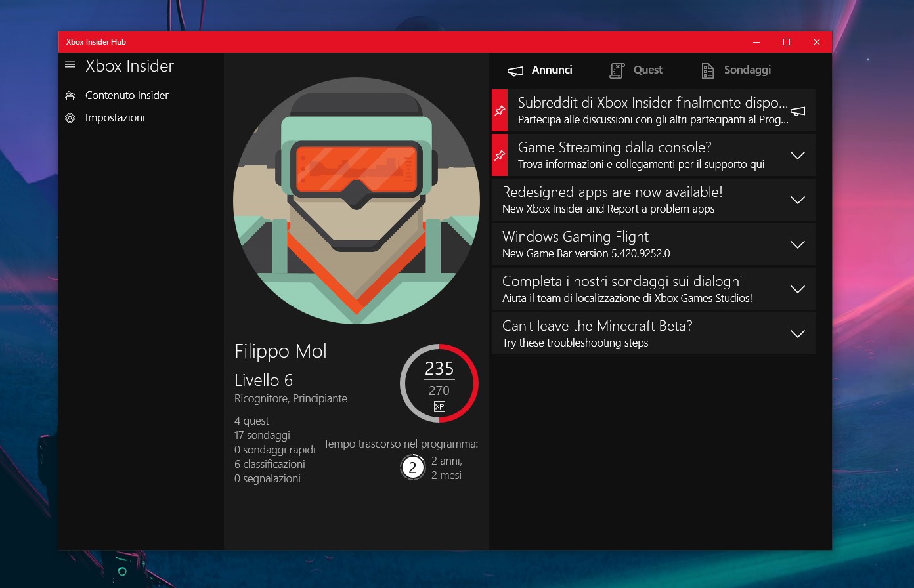914x588 pixels.
Task: Switch to the Annunci tab
Action: coord(540,70)
